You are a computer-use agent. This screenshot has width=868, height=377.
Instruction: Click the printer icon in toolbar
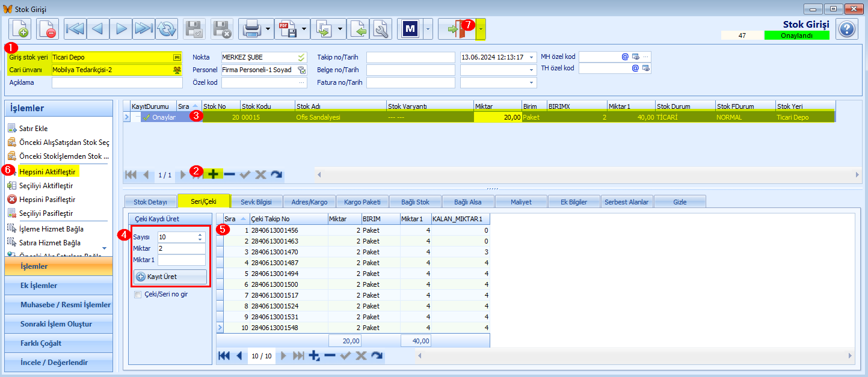250,29
